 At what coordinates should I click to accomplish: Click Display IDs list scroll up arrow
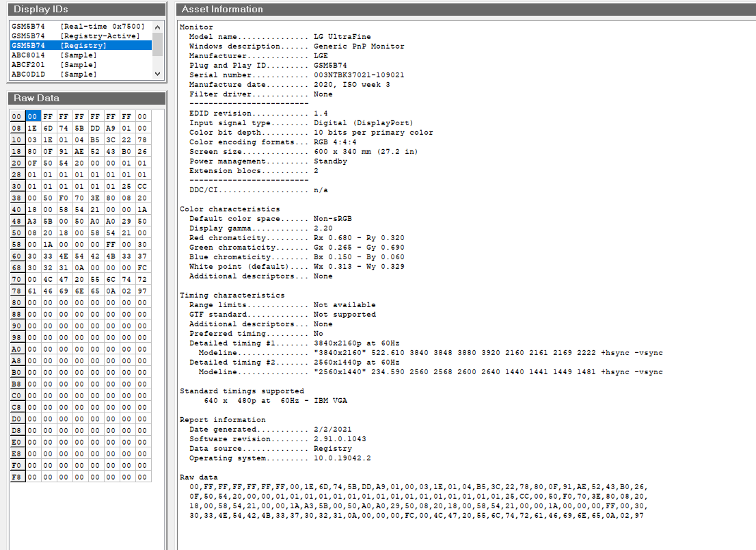pos(157,27)
